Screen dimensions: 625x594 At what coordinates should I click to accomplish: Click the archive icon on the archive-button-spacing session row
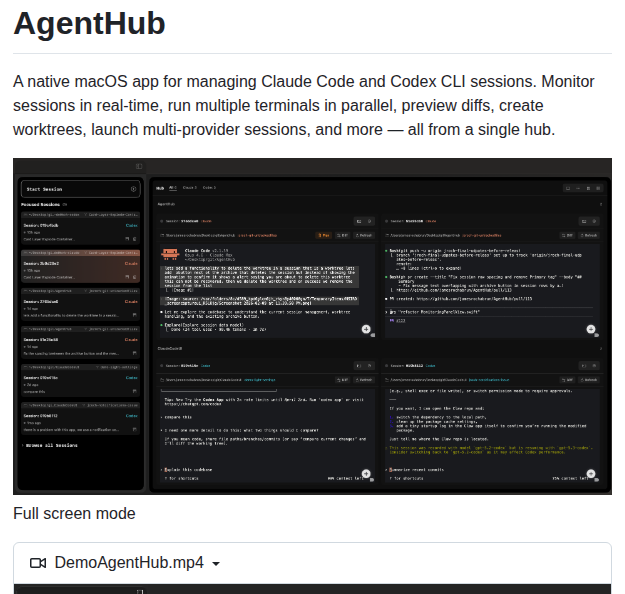point(134,353)
